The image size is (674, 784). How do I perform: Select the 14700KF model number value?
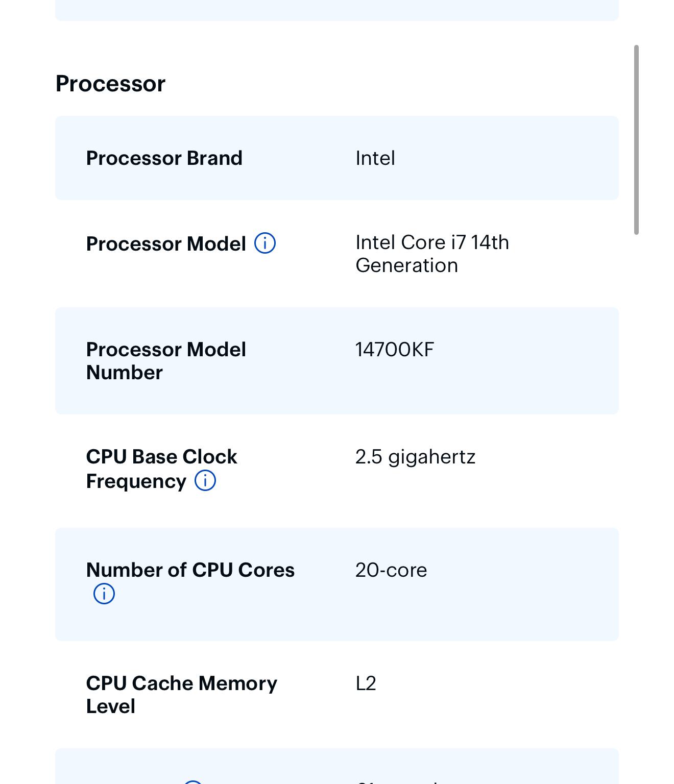point(395,350)
